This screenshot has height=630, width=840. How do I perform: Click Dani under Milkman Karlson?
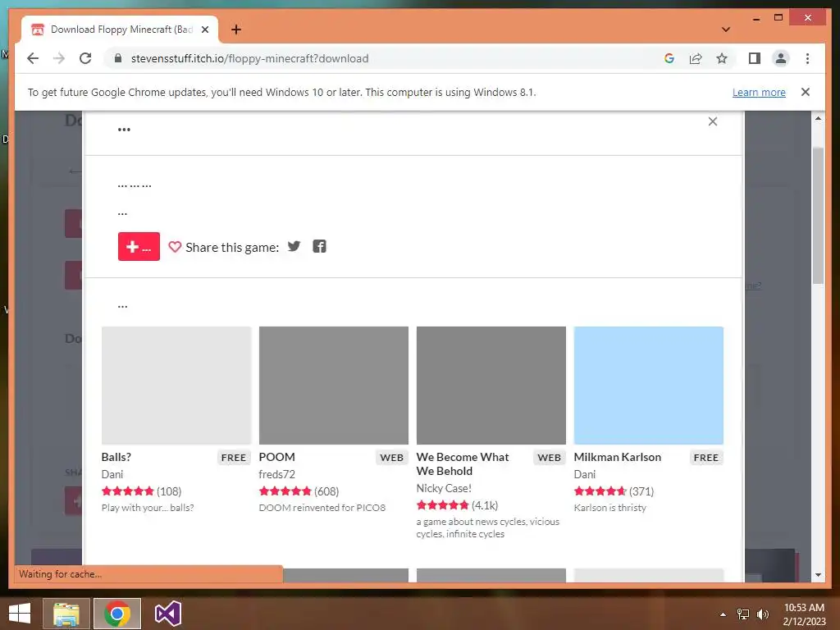[x=585, y=474]
